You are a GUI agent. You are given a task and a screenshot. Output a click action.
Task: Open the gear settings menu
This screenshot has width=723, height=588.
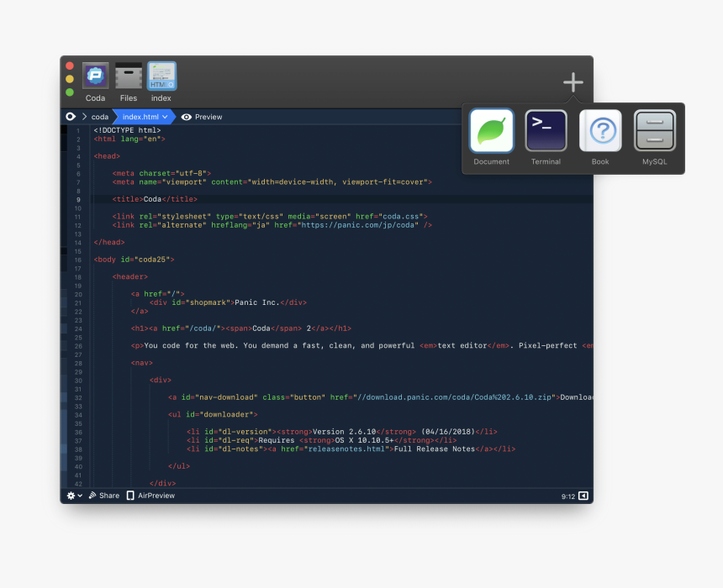click(x=74, y=496)
